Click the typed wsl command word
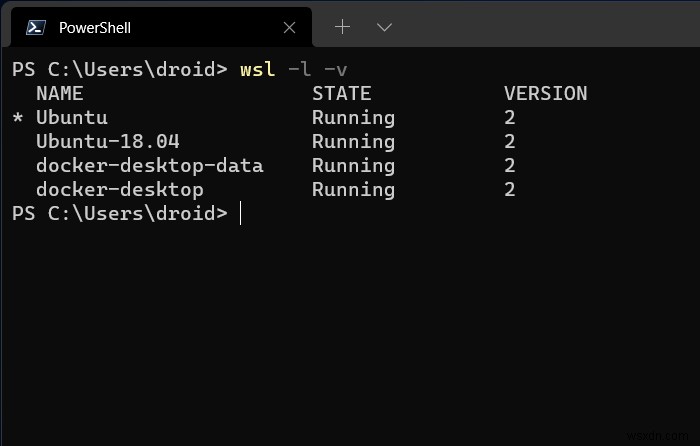Viewport: 700px width, 446px height. point(257,69)
